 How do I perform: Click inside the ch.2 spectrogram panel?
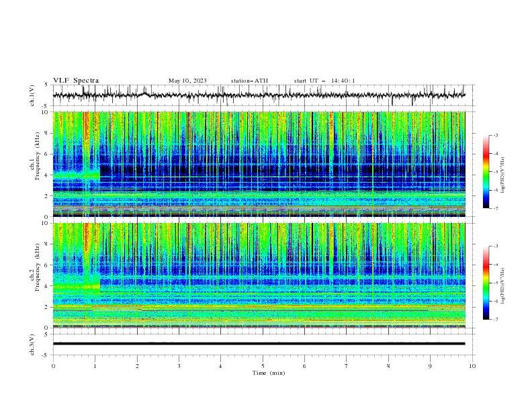(x=259, y=275)
